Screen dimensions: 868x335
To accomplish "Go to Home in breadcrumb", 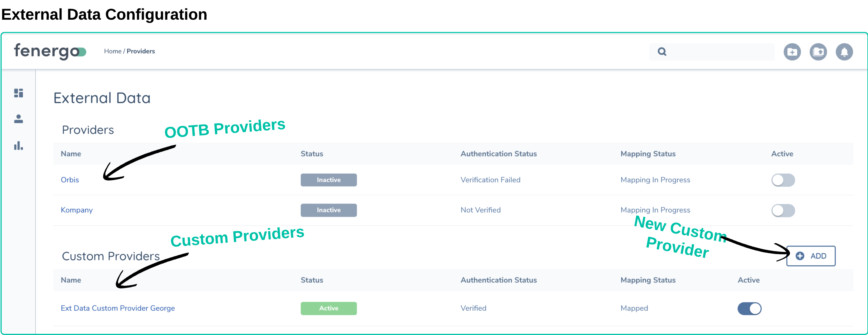I will pyautogui.click(x=112, y=51).
